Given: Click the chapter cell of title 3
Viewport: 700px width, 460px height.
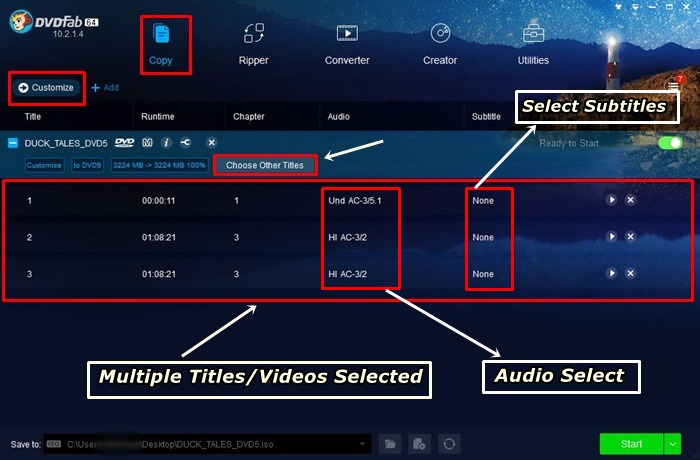Looking at the screenshot, I should [236, 274].
